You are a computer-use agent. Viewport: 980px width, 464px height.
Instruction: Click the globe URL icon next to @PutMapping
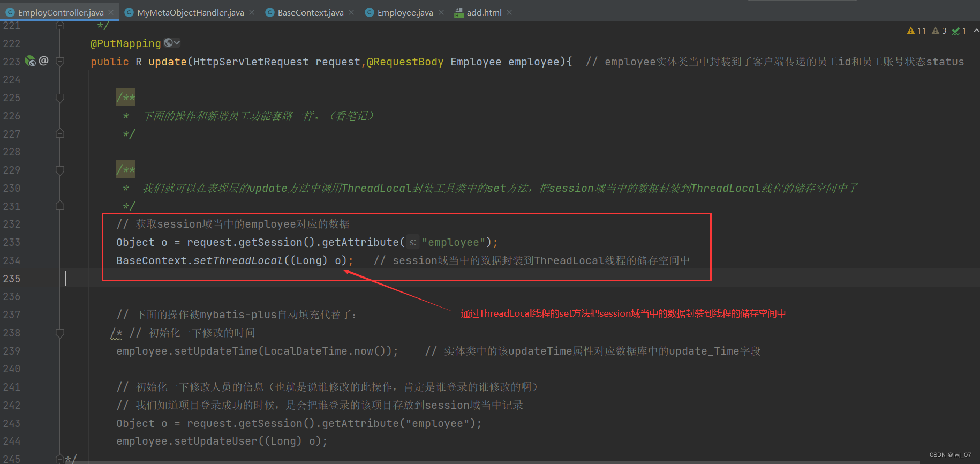(168, 43)
